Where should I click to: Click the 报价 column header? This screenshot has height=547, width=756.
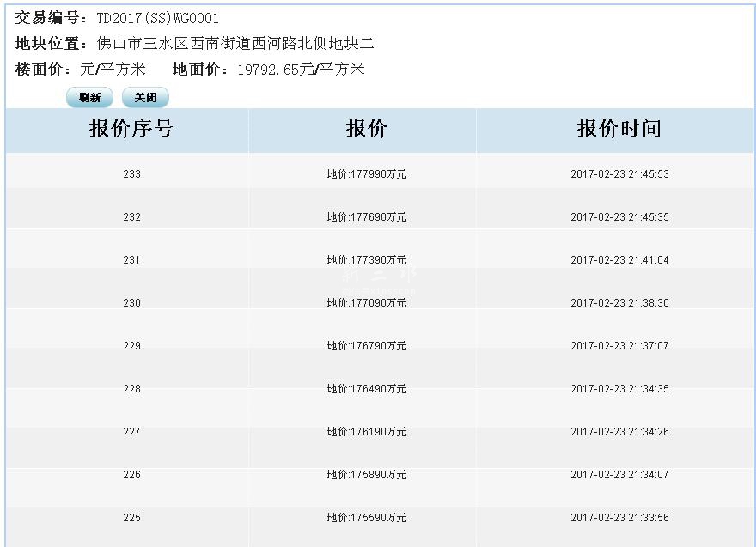pos(367,129)
